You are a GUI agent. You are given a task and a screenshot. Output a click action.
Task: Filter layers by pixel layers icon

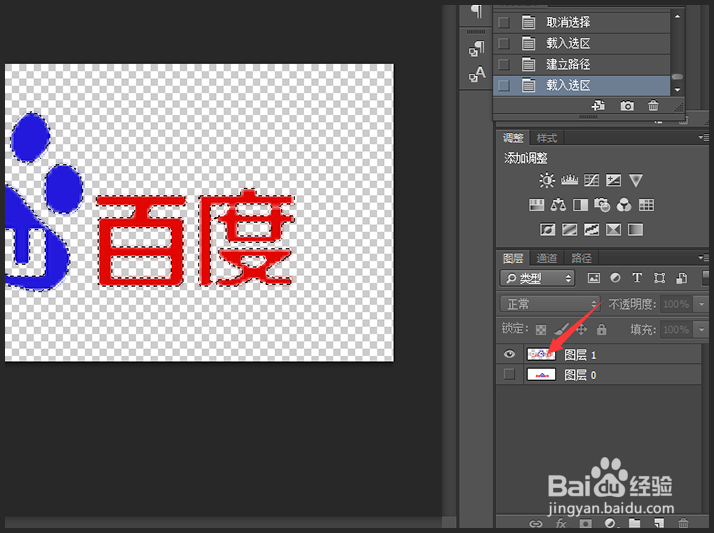coord(593,278)
